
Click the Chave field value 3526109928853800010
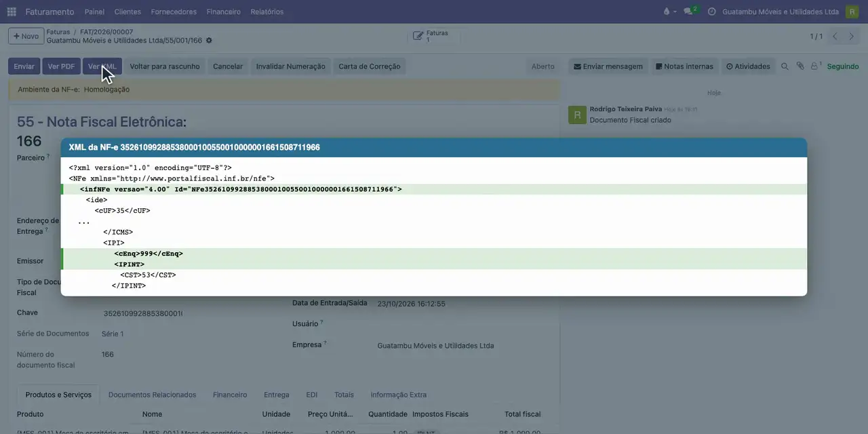(143, 313)
